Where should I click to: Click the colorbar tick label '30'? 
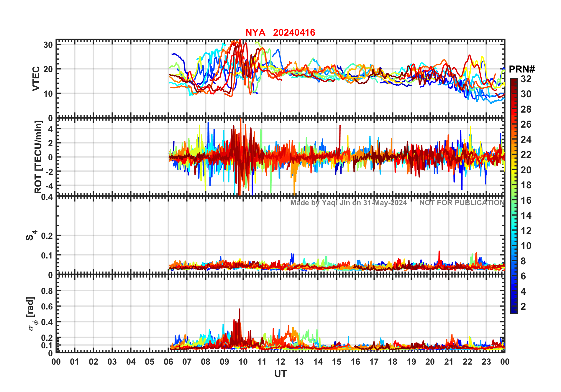526,94
